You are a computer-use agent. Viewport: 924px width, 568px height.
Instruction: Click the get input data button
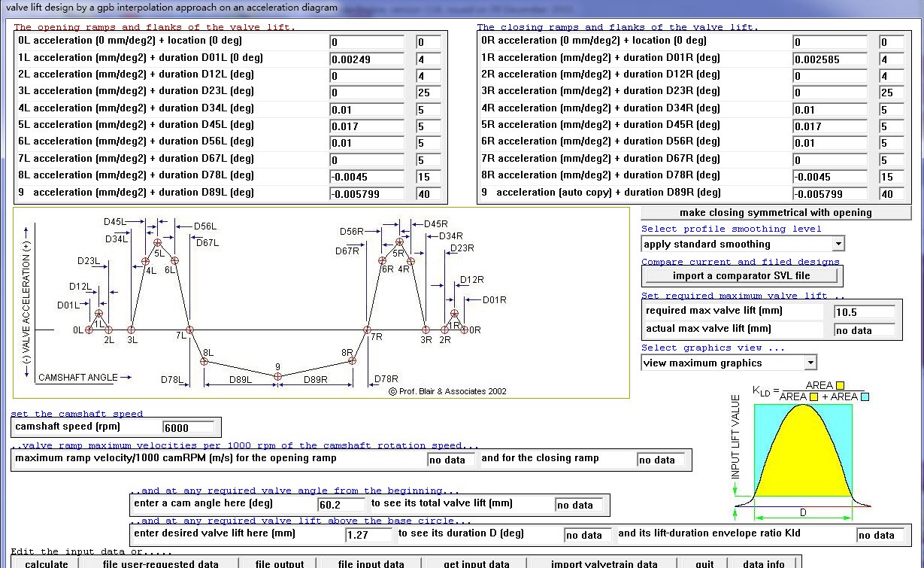[477, 563]
